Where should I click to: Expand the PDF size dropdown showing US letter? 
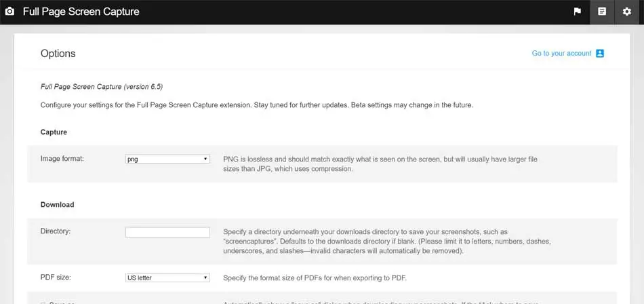(x=167, y=278)
